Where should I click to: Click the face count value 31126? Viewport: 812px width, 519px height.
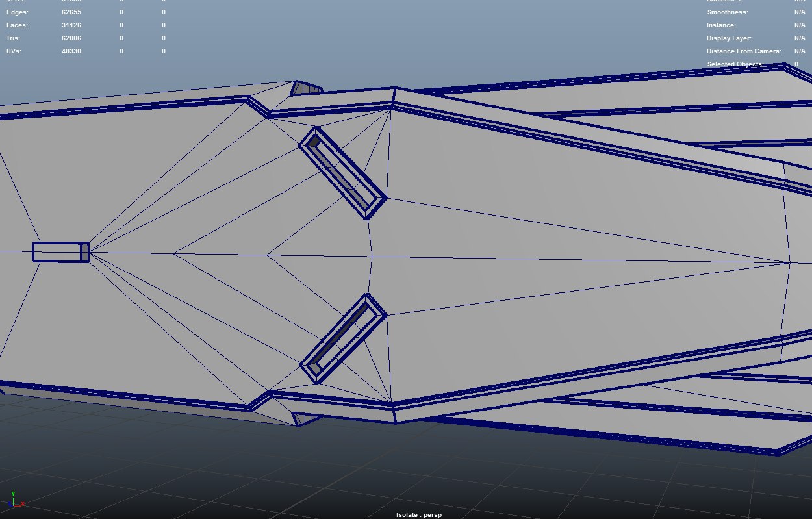click(71, 25)
